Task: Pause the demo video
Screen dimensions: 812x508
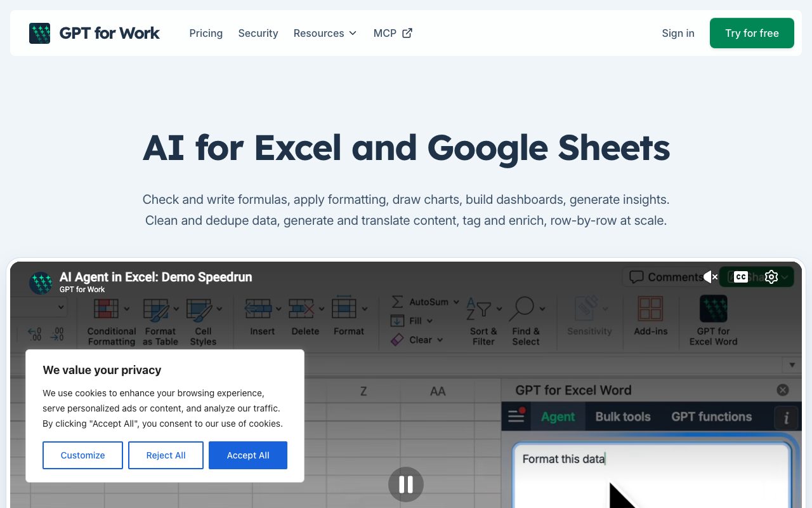Action: coord(406,485)
